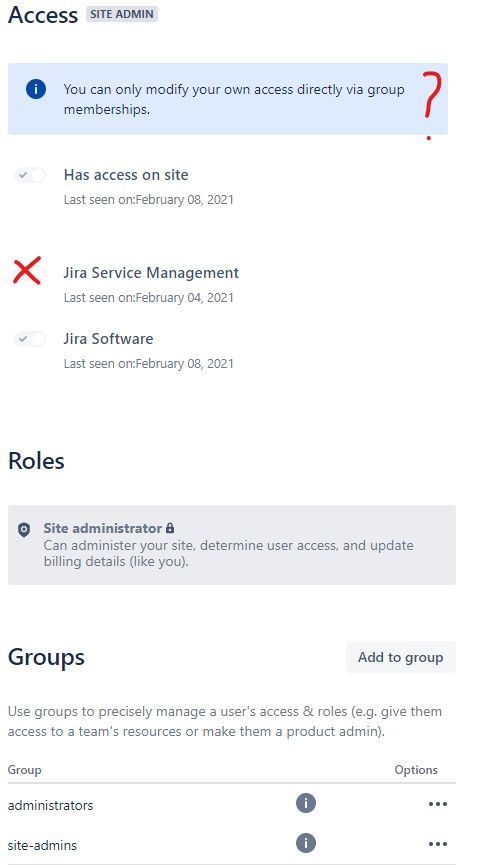Click the lock icon beside Site administrator
The height and width of the screenshot is (865, 483).
click(170, 528)
